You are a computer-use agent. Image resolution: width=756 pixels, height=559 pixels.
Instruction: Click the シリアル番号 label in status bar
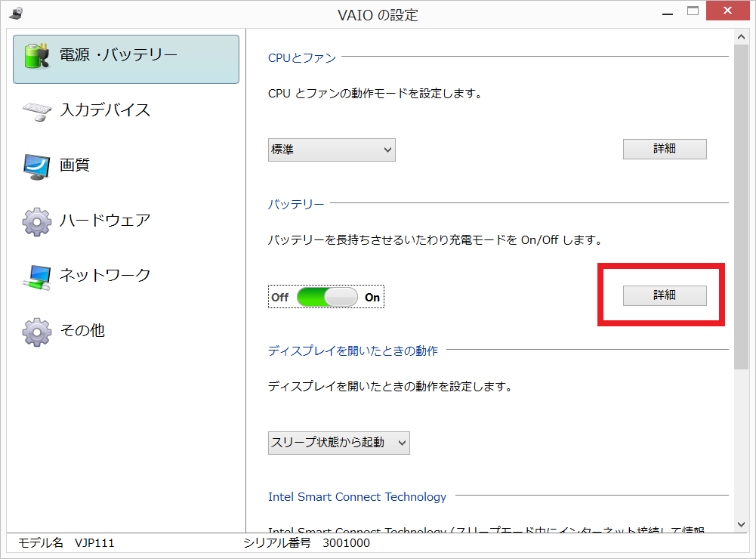point(277,543)
